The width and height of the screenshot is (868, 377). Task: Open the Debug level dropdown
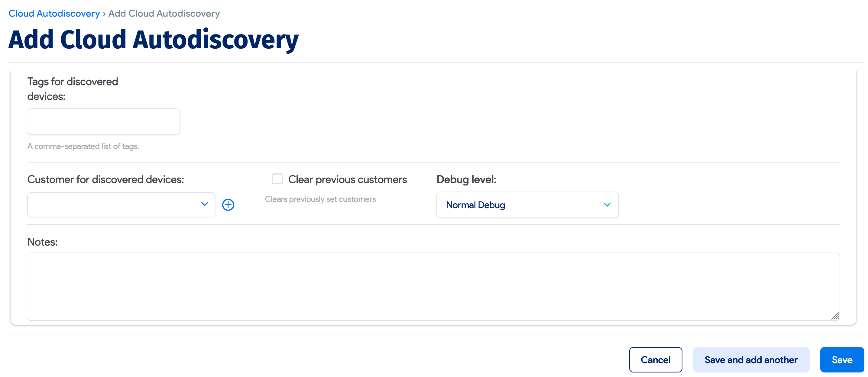click(527, 205)
